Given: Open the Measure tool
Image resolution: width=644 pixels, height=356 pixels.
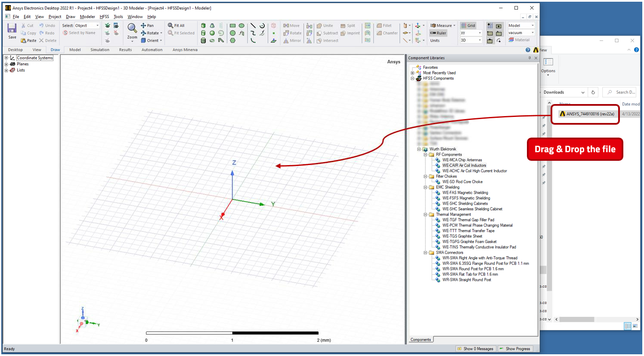Looking at the screenshot, I should click(x=442, y=25).
